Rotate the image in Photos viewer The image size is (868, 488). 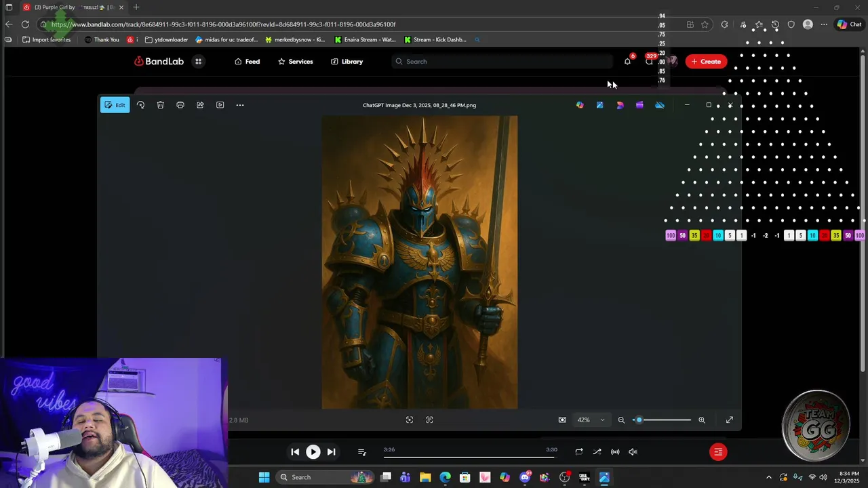(x=140, y=105)
